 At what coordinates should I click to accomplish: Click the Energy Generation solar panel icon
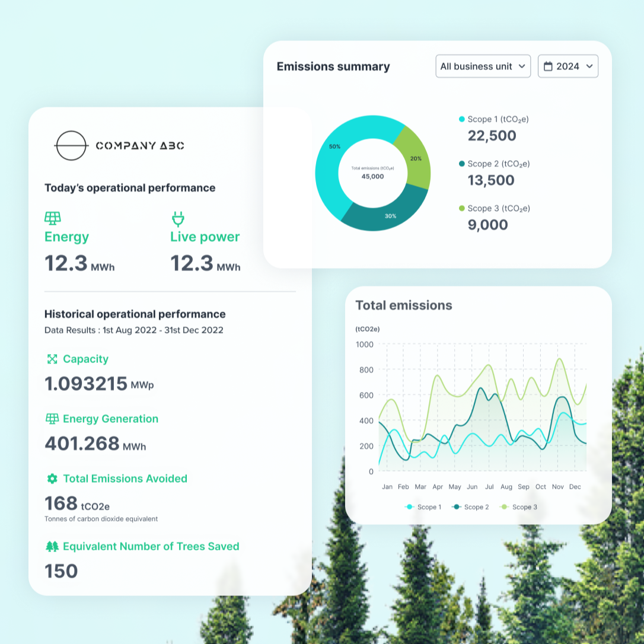(52, 419)
